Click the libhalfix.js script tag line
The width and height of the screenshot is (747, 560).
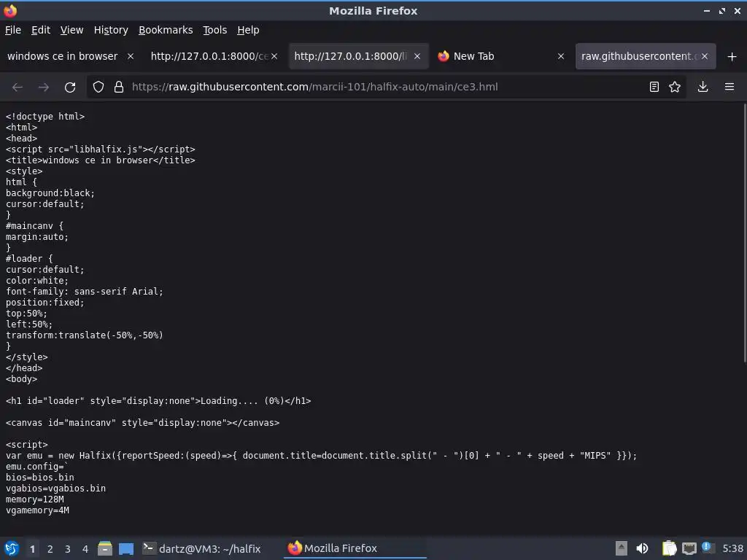point(101,149)
